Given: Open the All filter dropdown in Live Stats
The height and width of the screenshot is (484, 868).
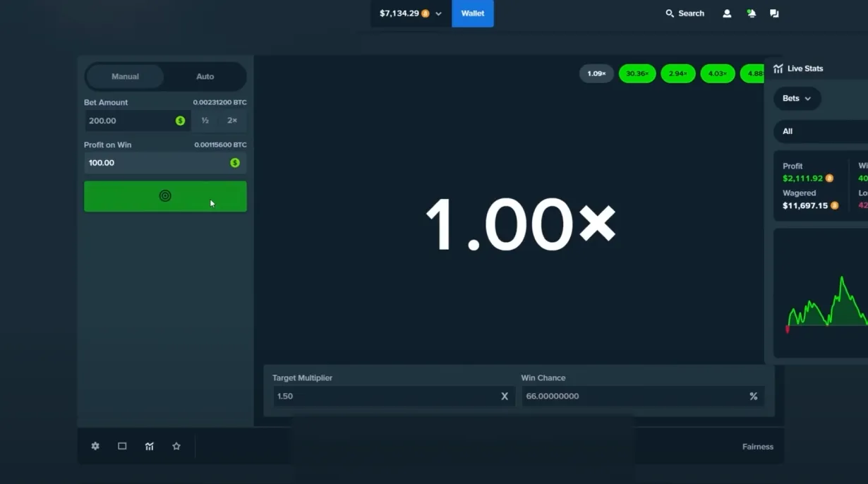Looking at the screenshot, I should point(821,131).
